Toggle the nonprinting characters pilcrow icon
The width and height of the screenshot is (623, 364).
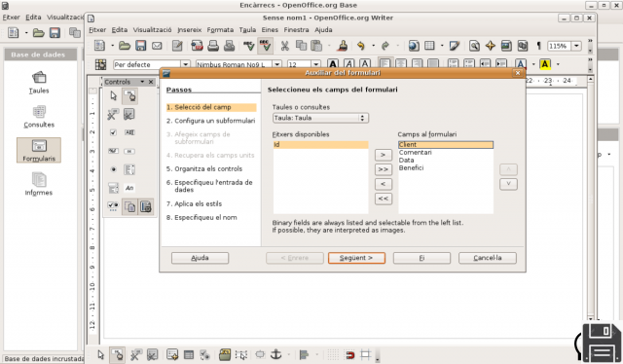[x=538, y=46]
